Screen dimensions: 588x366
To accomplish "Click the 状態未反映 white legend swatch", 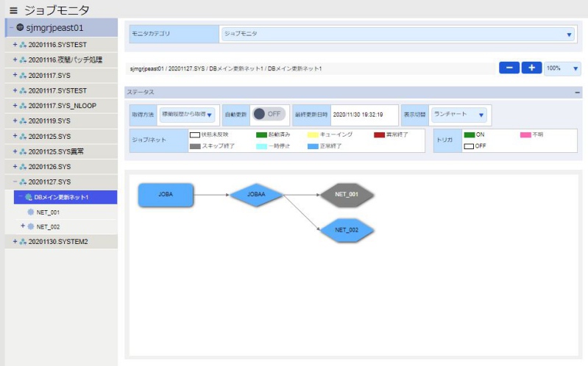I will point(194,135).
